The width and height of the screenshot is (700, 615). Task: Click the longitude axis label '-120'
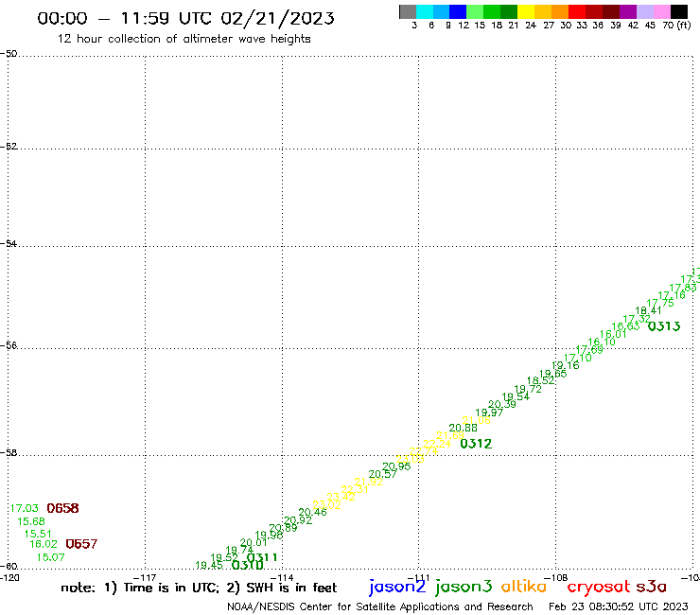click(x=10, y=578)
